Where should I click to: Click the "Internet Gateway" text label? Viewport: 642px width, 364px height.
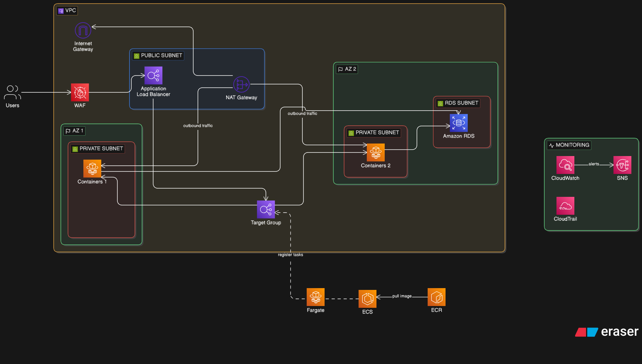coord(83,47)
